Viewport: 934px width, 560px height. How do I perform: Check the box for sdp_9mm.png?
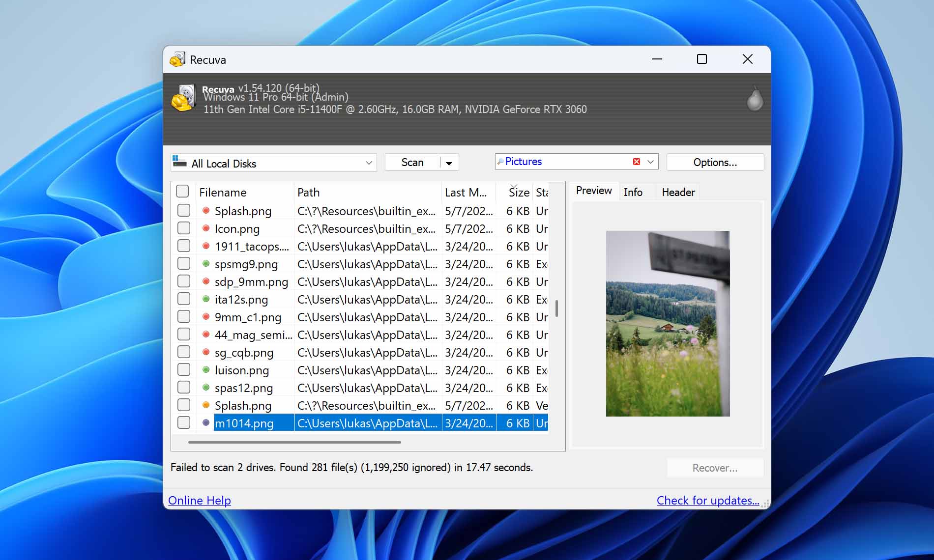click(x=184, y=281)
